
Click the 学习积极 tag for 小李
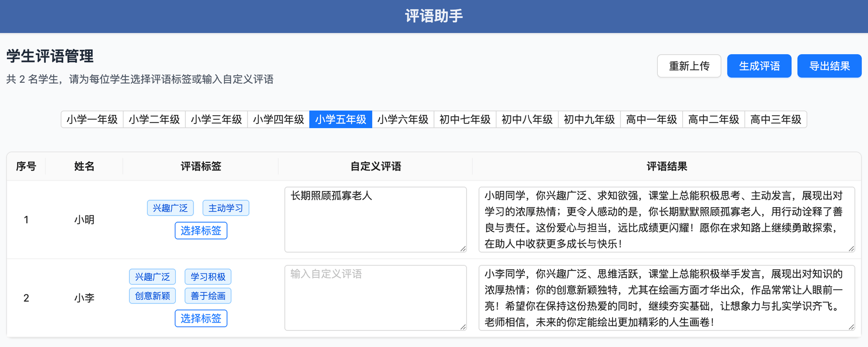click(x=208, y=276)
